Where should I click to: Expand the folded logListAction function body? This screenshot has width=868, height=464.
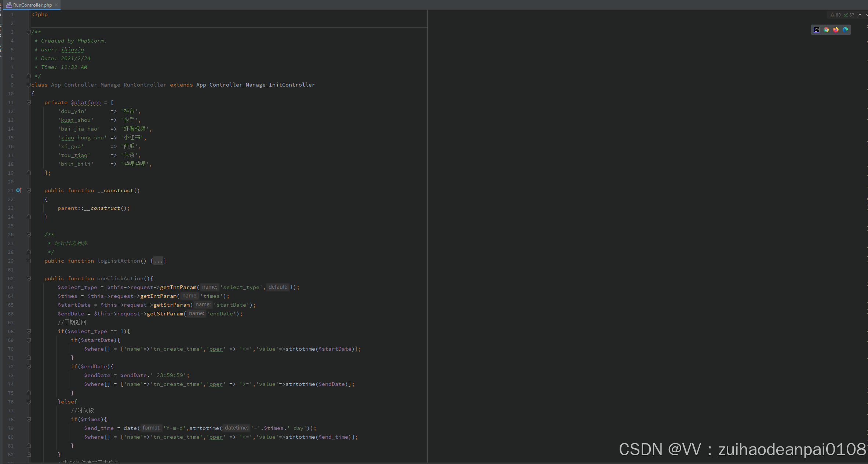[x=29, y=261]
